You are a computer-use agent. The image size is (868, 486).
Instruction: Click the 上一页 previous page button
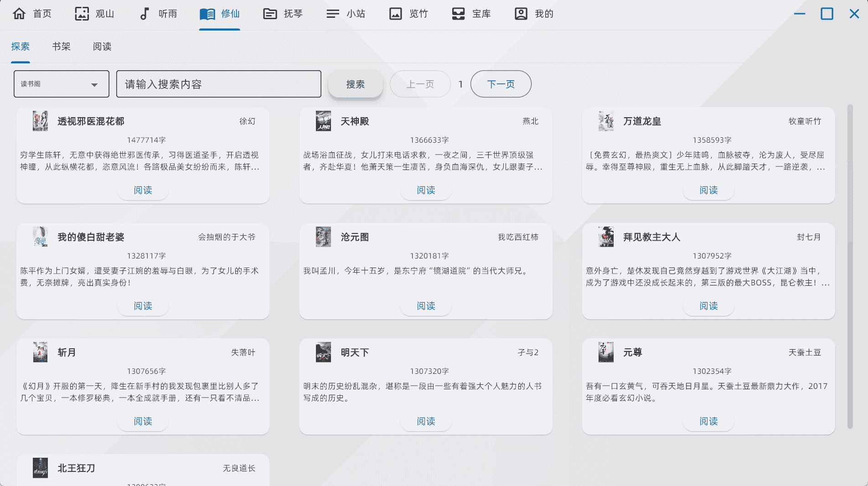(420, 84)
